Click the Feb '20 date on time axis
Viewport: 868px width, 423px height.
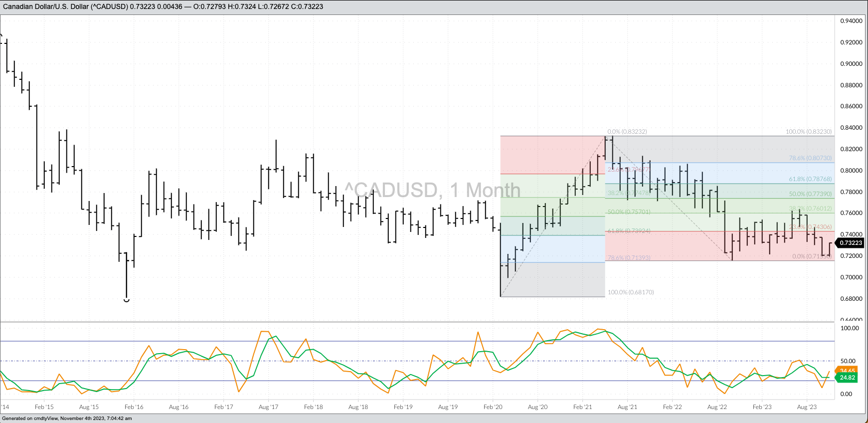click(x=493, y=407)
